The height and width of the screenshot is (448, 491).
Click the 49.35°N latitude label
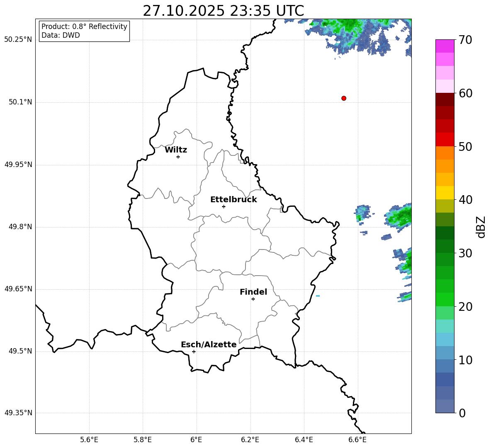pyautogui.click(x=18, y=413)
